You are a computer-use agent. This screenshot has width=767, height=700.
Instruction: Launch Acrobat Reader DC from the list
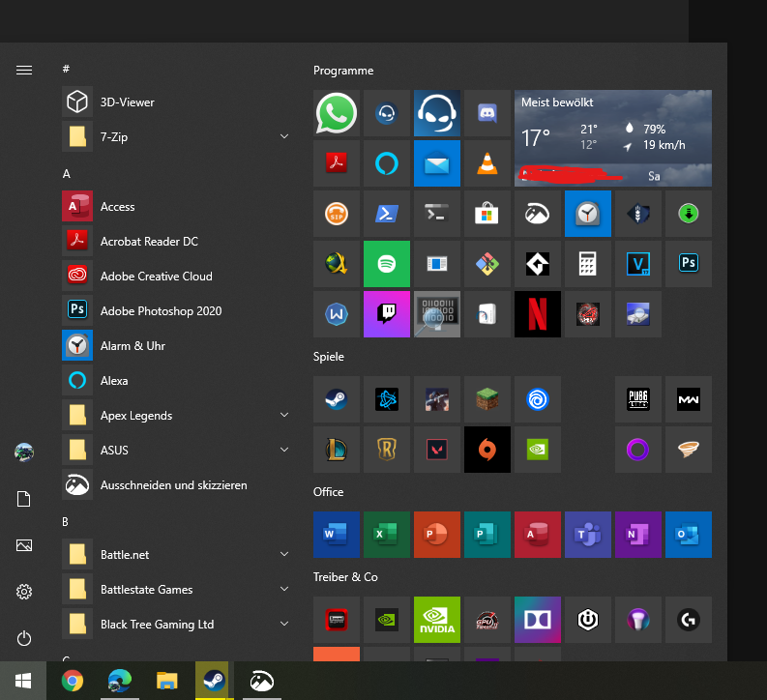[x=177, y=241]
